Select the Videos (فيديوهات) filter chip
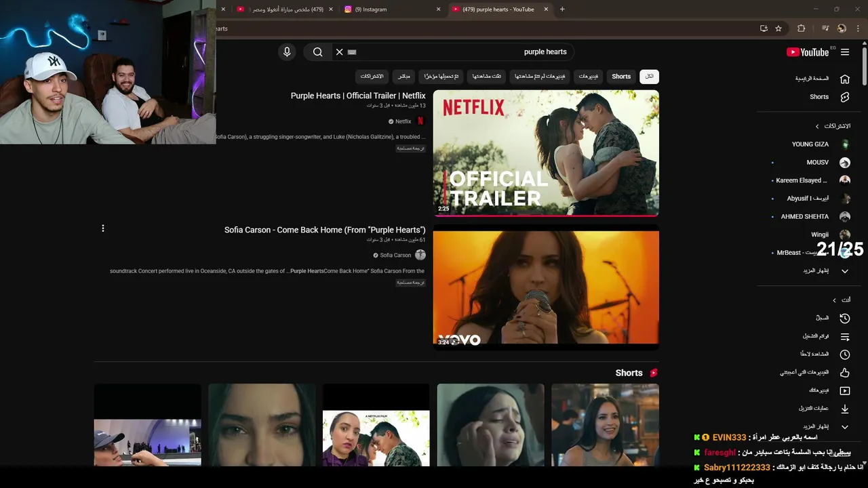This screenshot has width=868, height=488. point(589,77)
